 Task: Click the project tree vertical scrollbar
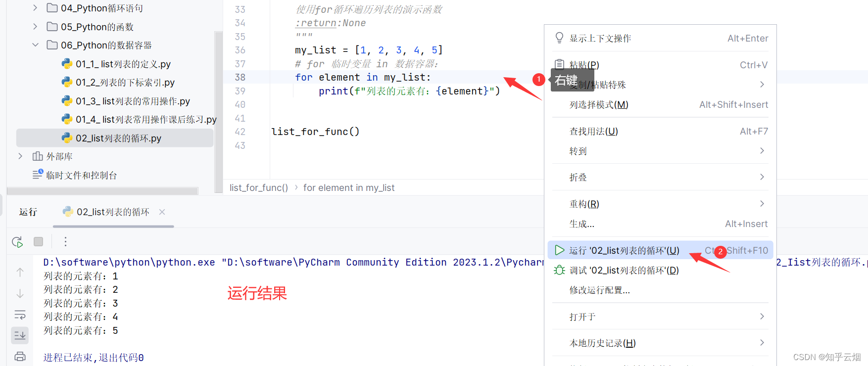[x=218, y=111]
